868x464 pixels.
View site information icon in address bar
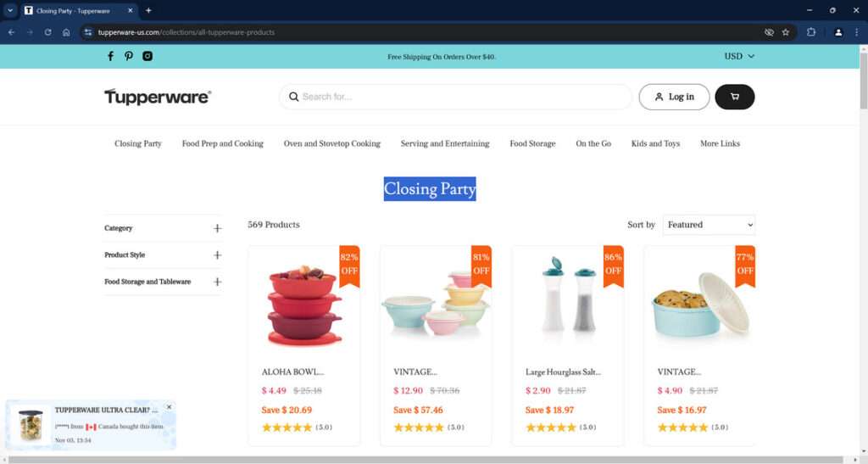(x=88, y=32)
